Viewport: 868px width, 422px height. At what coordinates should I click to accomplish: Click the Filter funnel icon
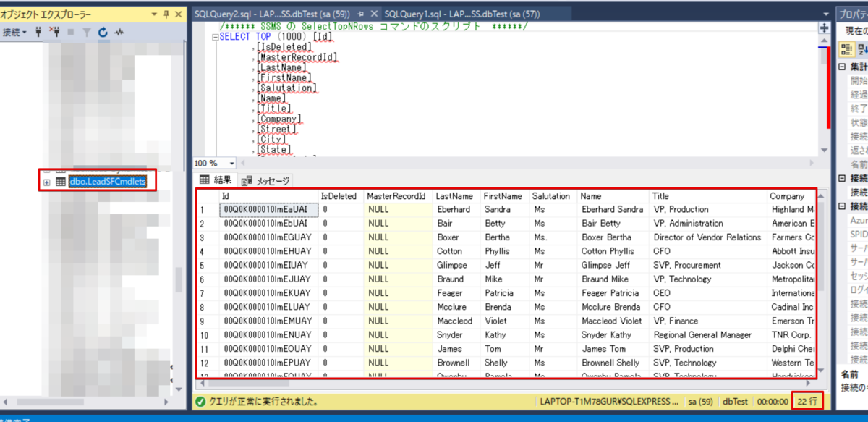pos(86,33)
